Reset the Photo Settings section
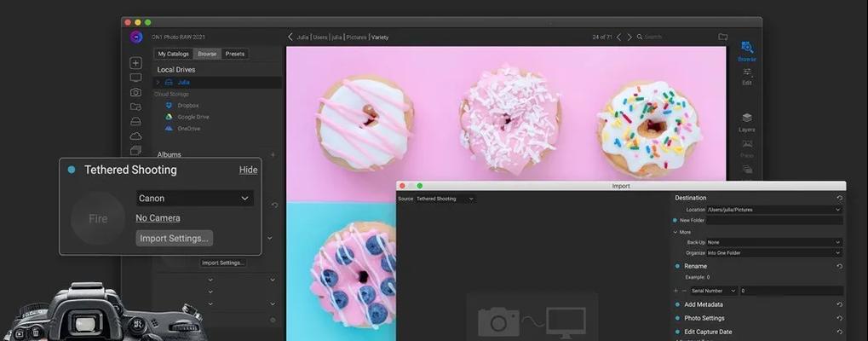 click(839, 318)
